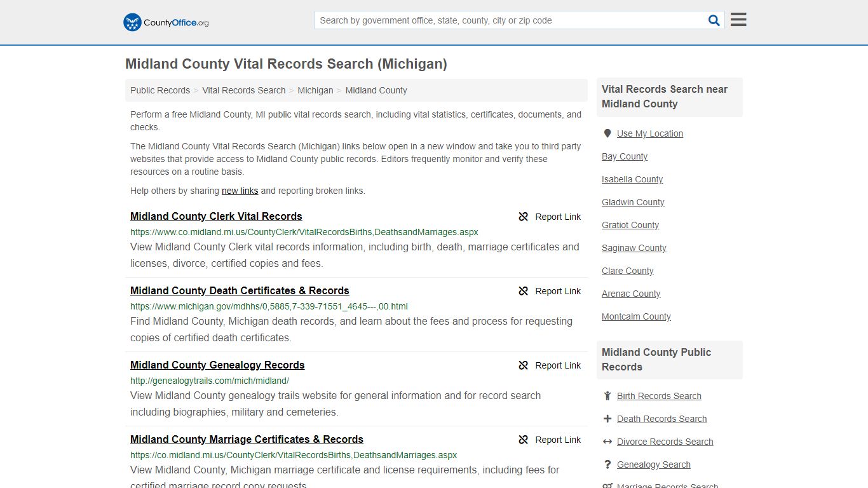Report Link for Death Certificates & Records
Screen dimensions: 868x488
tap(558, 291)
